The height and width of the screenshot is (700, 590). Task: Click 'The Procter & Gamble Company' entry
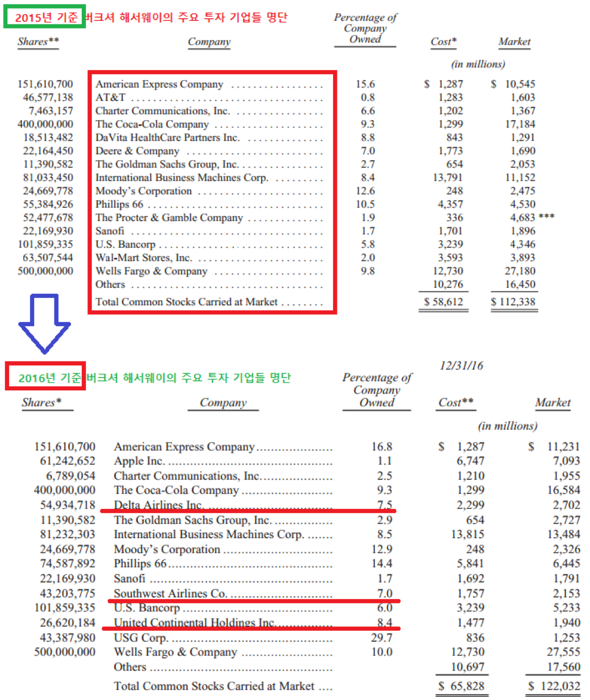tap(169, 218)
